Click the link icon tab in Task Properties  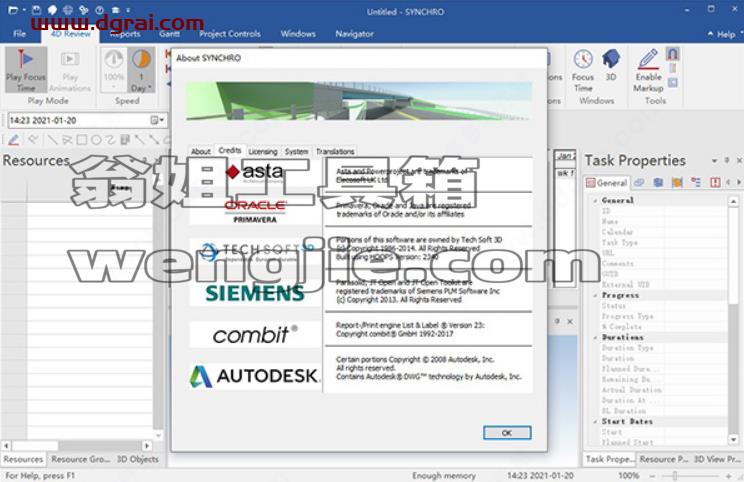(x=640, y=183)
